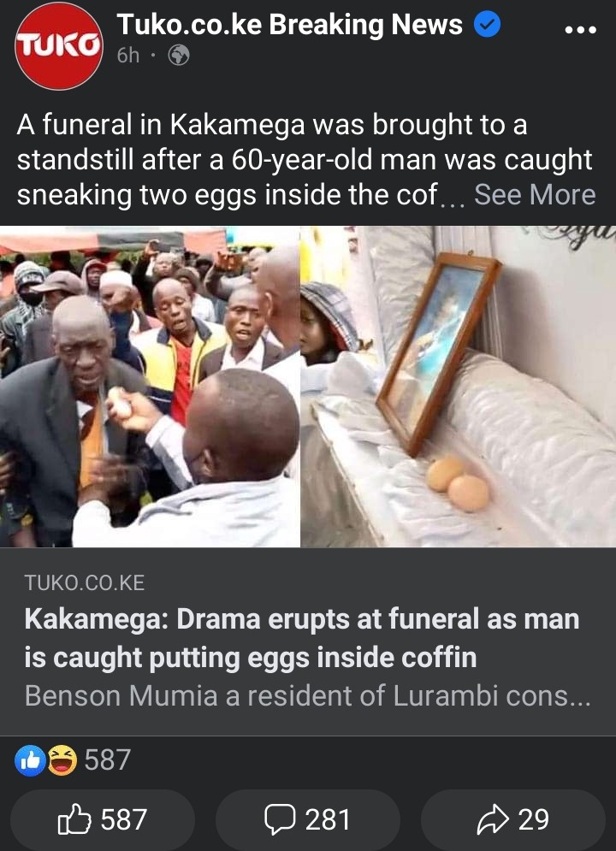Screen dimensions: 616x851
Task: Click the TUKO.CO.KE source domain label
Action: (x=85, y=583)
